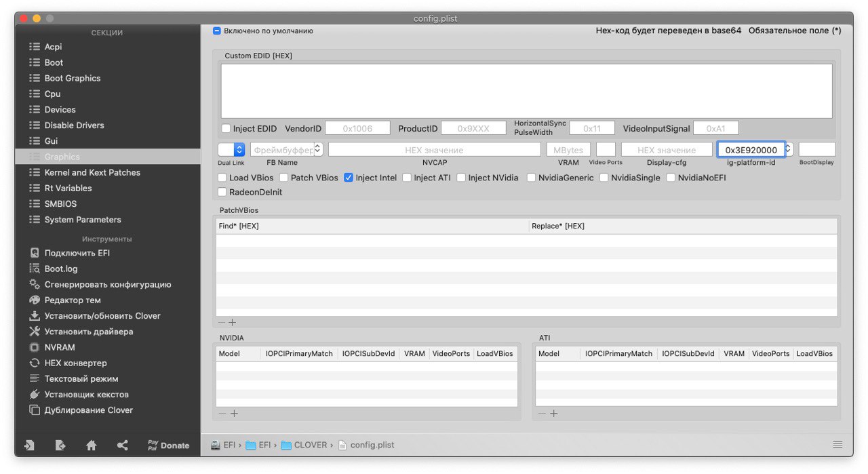The height and width of the screenshot is (474, 868).
Task: Add an NVIDIA table row with plus
Action: [234, 413]
